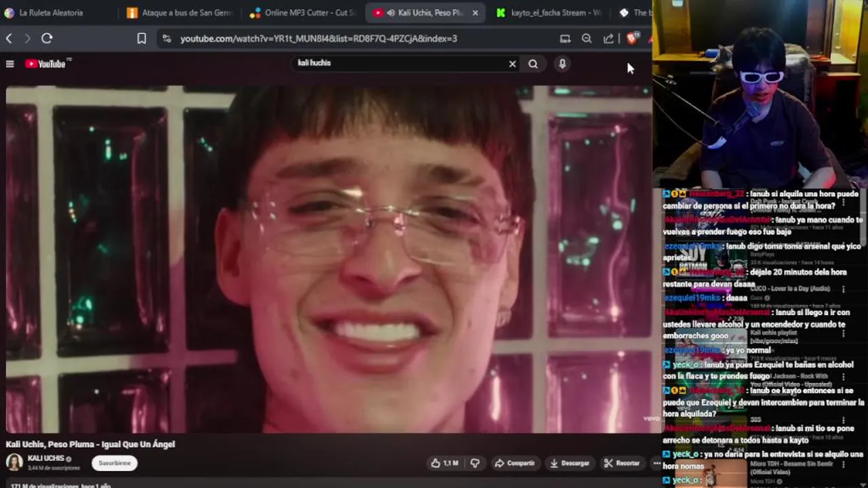Clear the 'kali huchis' search text
Screen dimensions: 868x488
[513, 64]
